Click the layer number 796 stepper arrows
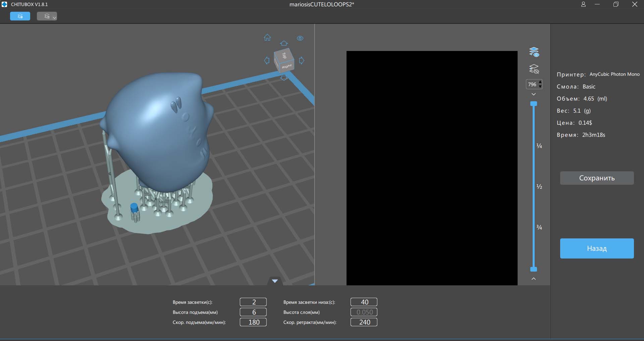The width and height of the screenshot is (644, 341). click(540, 84)
